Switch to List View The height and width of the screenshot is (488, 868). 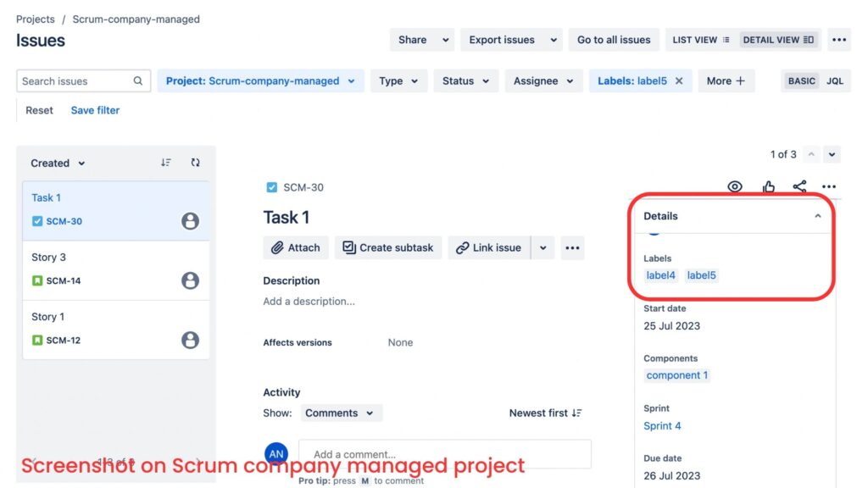coord(701,40)
